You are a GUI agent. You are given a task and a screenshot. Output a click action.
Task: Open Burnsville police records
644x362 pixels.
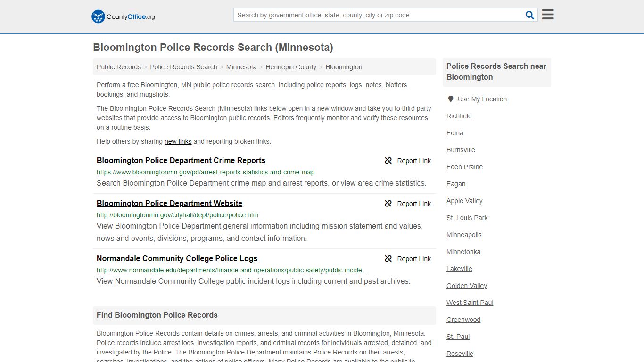[x=461, y=150]
